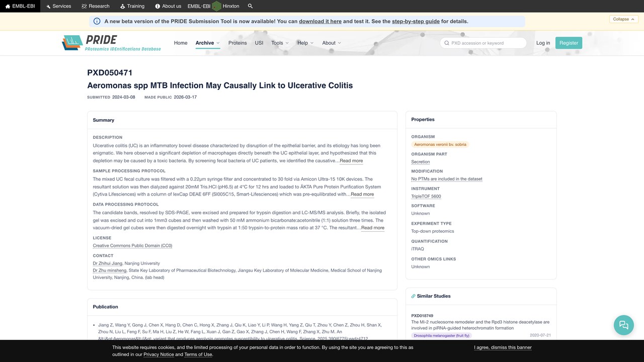Click contact Dr Zhu minsheng

pyautogui.click(x=109, y=270)
